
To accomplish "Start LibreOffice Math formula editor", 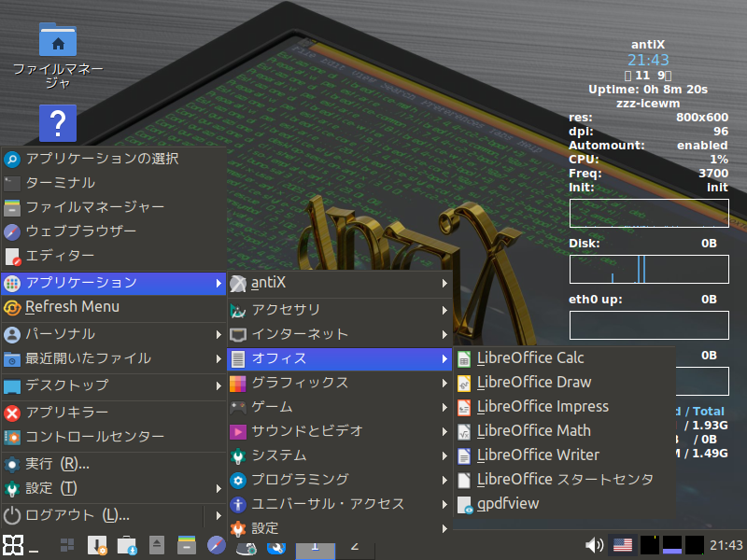I will 564,431.
